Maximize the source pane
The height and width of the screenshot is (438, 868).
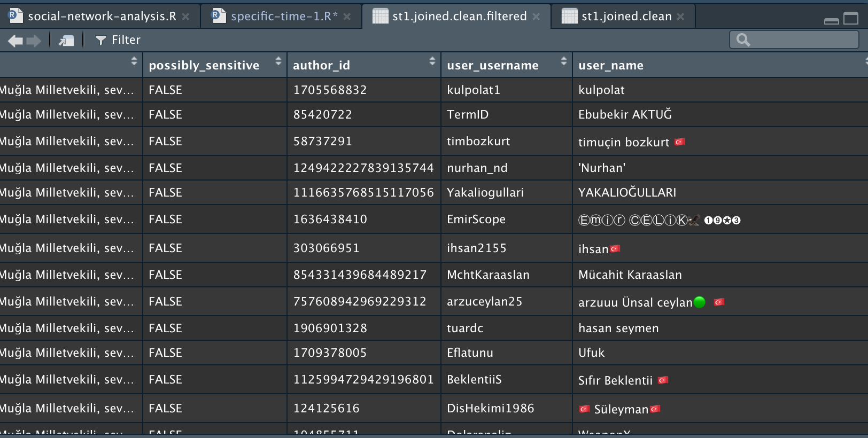(851, 19)
